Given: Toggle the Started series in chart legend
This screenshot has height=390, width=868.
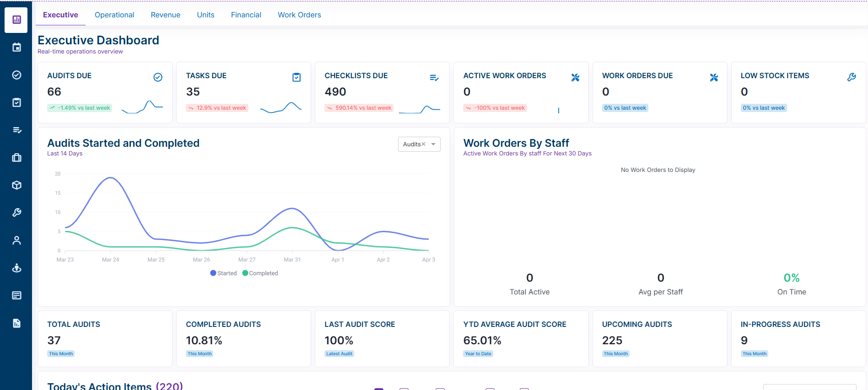Looking at the screenshot, I should coord(223,273).
